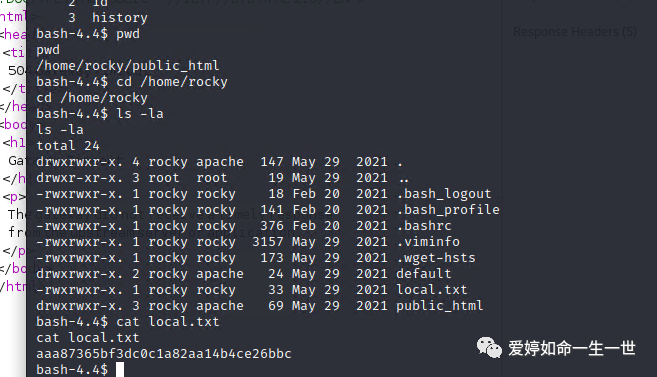
Task: Click the .bash_logout file entry
Action: point(444,194)
